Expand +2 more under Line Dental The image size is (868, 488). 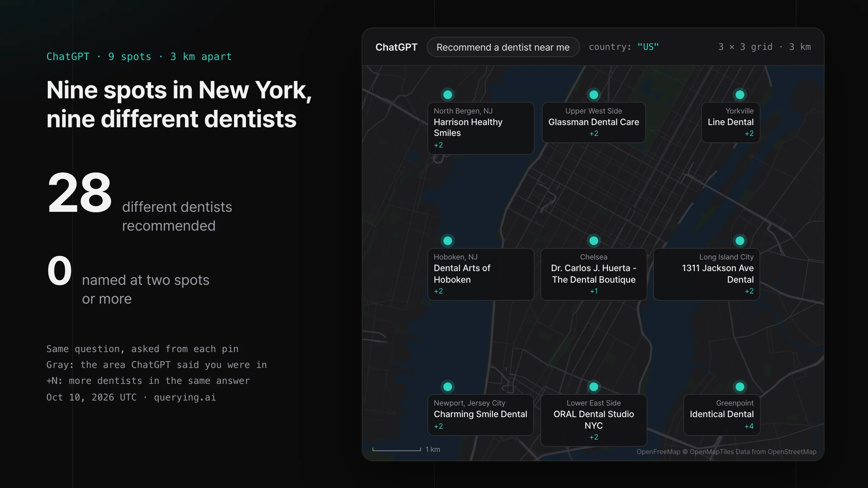[749, 134]
